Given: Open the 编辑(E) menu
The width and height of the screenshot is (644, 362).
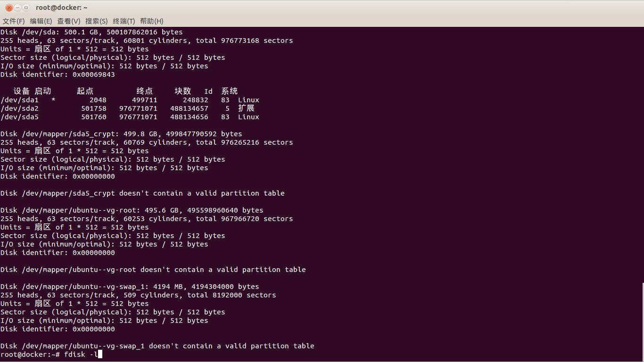Looking at the screenshot, I should [41, 21].
